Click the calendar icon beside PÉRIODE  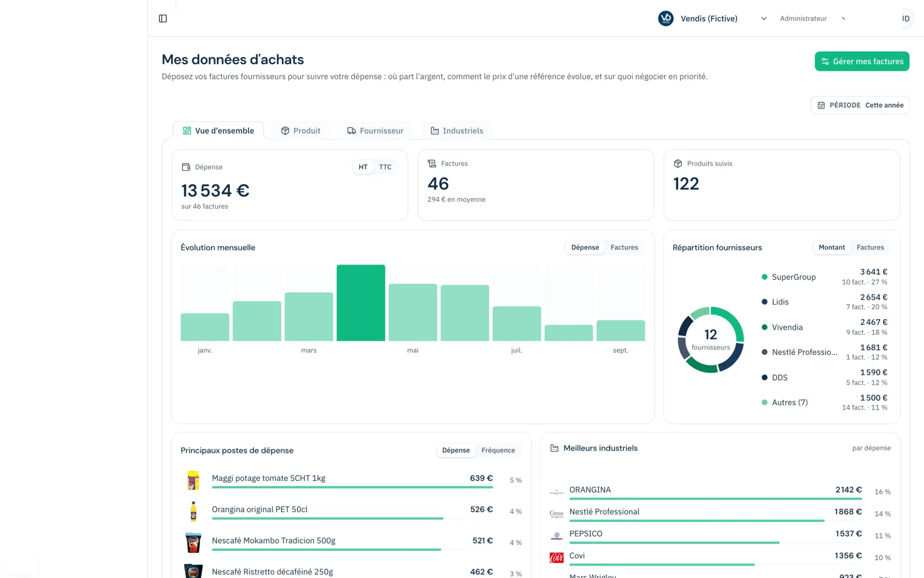tap(821, 105)
